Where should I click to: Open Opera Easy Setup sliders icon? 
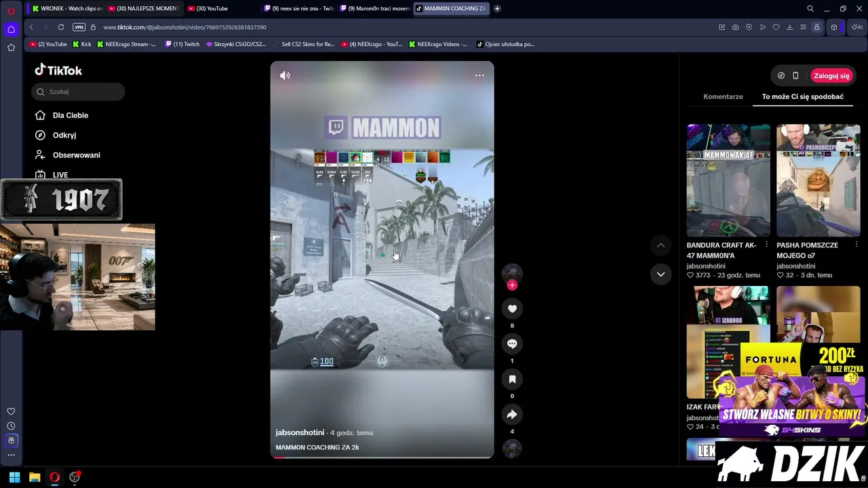pos(803,27)
